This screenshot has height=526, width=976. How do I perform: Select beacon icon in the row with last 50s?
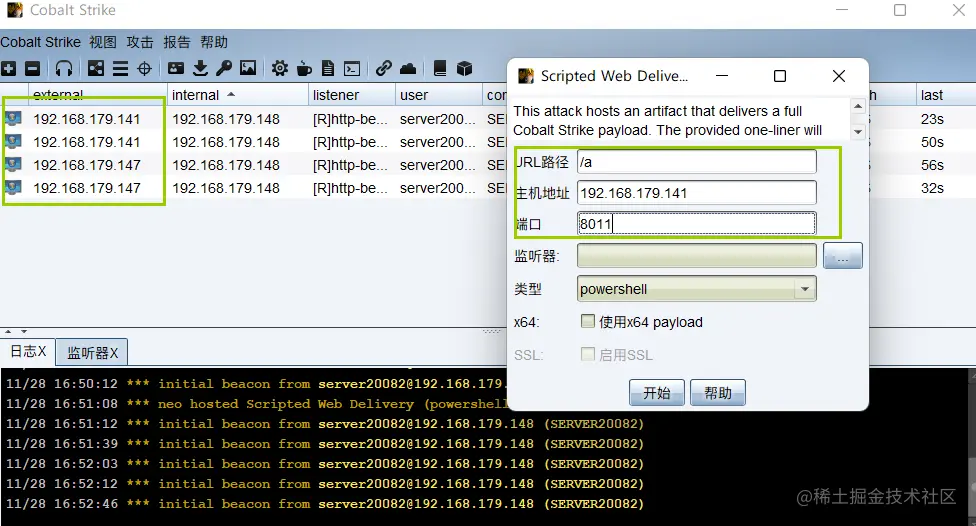(x=13, y=141)
